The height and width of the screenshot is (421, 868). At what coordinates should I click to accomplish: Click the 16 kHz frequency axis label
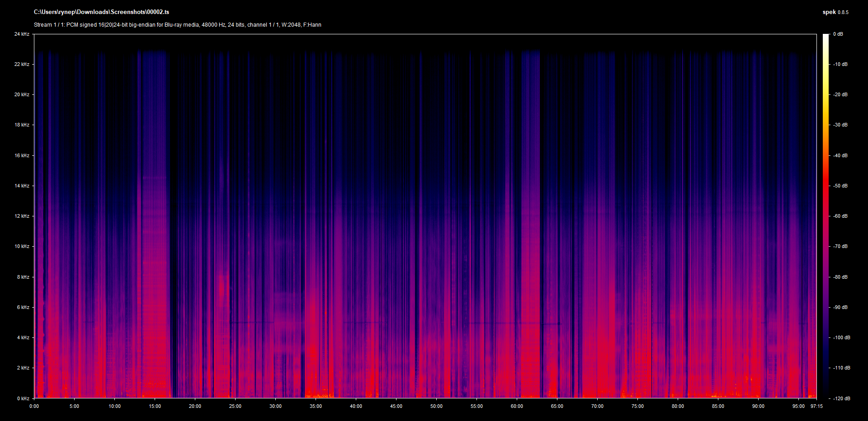(22, 155)
